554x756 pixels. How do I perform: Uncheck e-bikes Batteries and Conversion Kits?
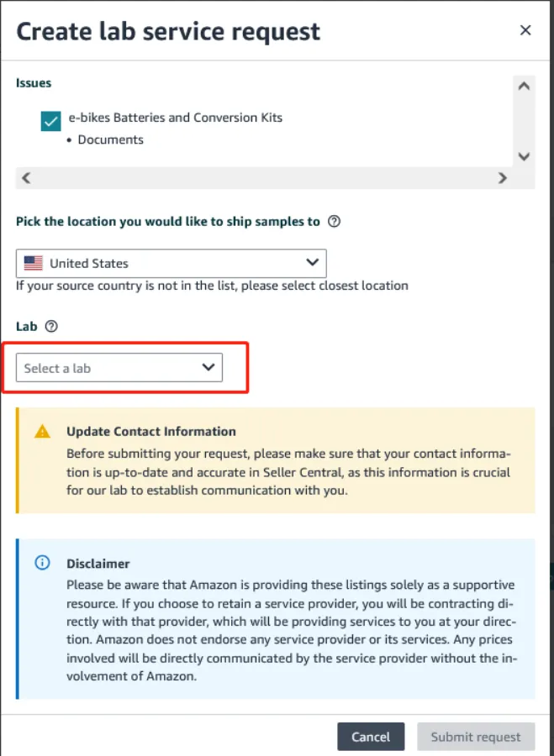click(x=50, y=120)
